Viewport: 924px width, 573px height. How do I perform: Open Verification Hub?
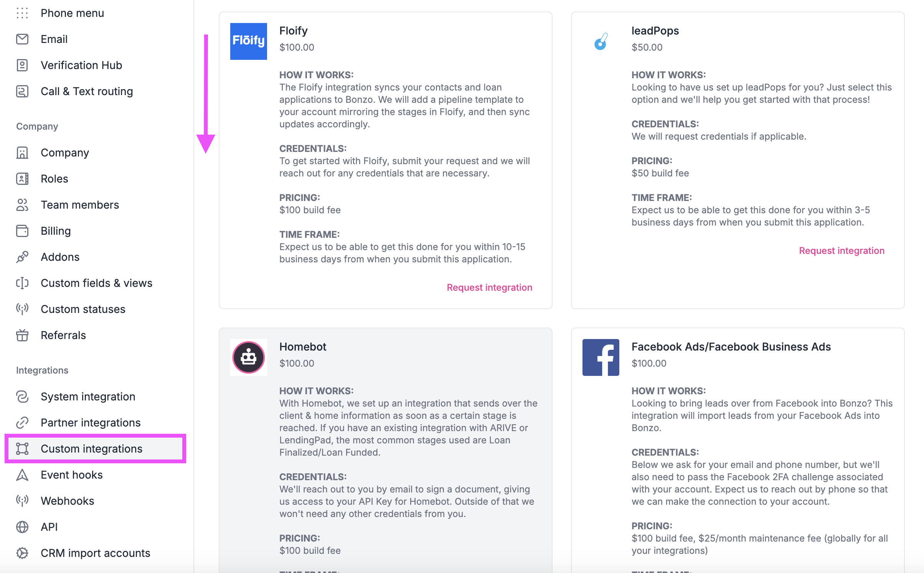[x=81, y=65]
